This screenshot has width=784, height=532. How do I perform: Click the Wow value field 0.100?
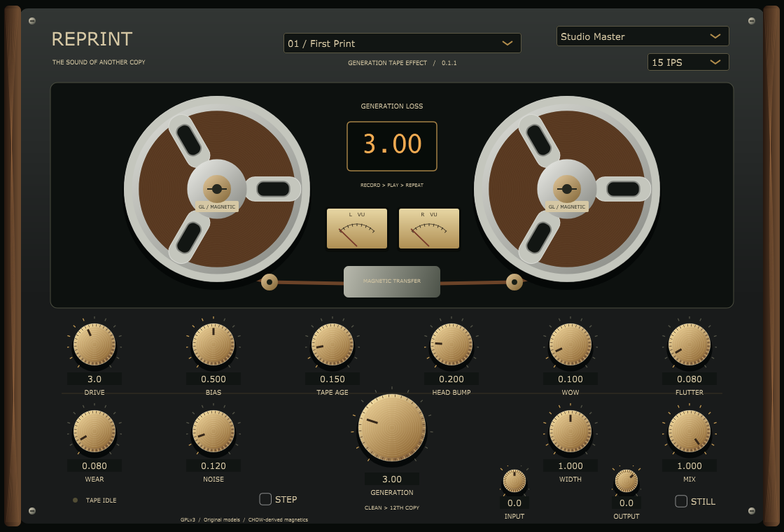[570, 379]
